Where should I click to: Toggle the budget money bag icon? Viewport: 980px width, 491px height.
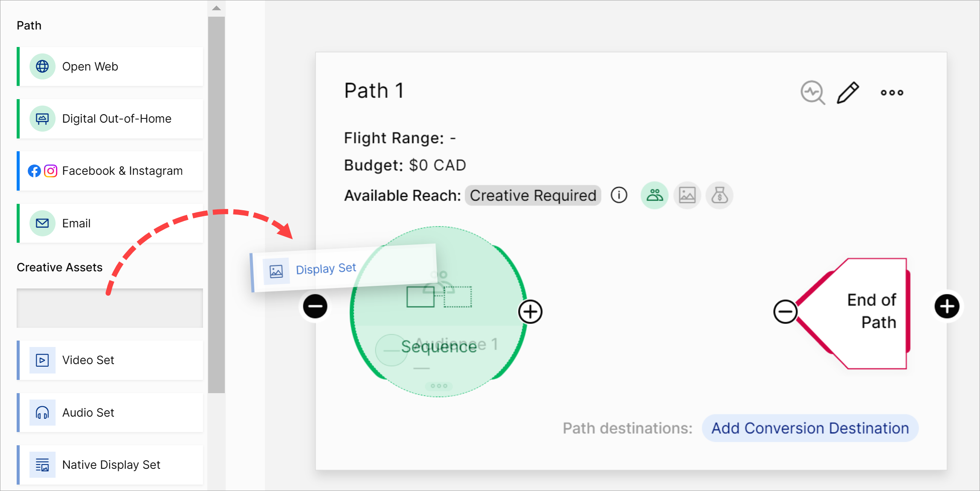point(720,195)
